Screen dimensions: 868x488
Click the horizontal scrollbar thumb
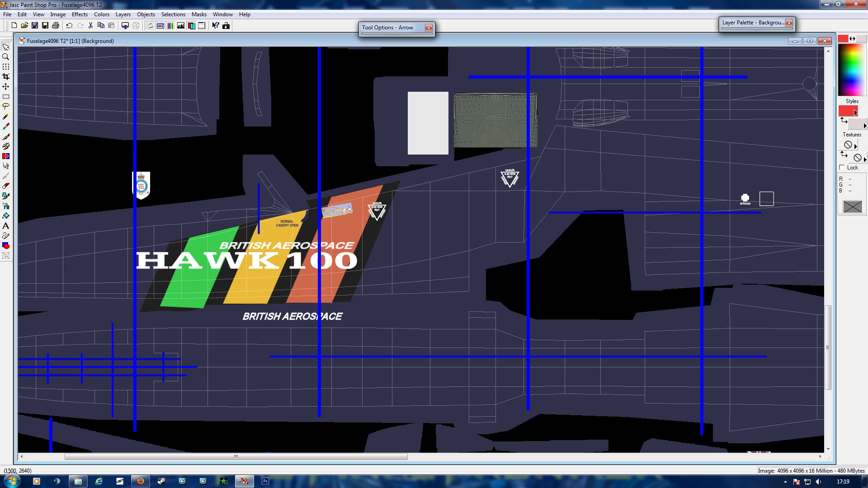[x=236, y=457]
